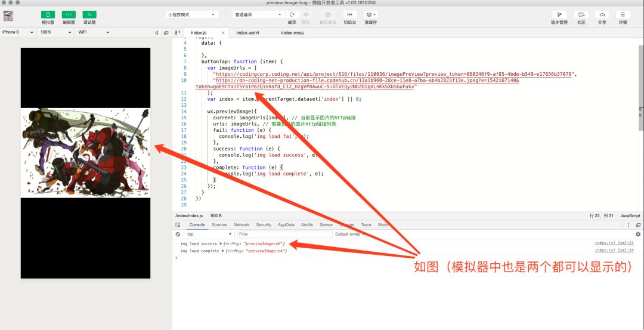
Task: Click the console Filter input field
Action: [284, 235]
